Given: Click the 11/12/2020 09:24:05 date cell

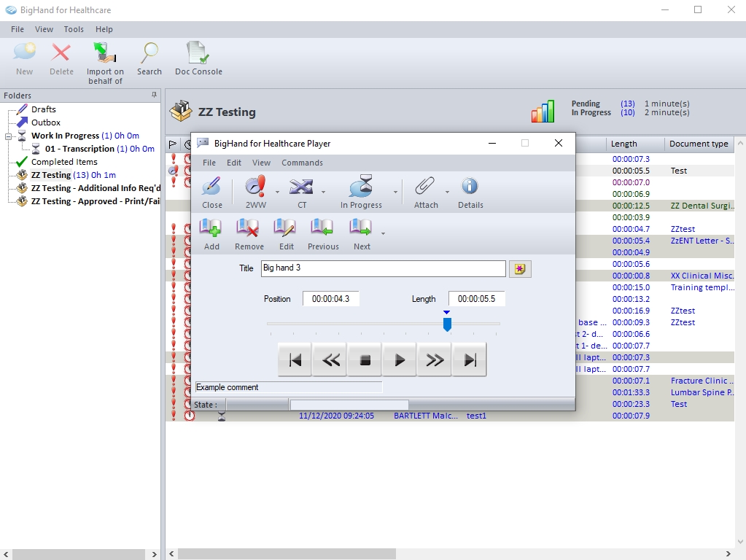Looking at the screenshot, I should pyautogui.click(x=336, y=416).
